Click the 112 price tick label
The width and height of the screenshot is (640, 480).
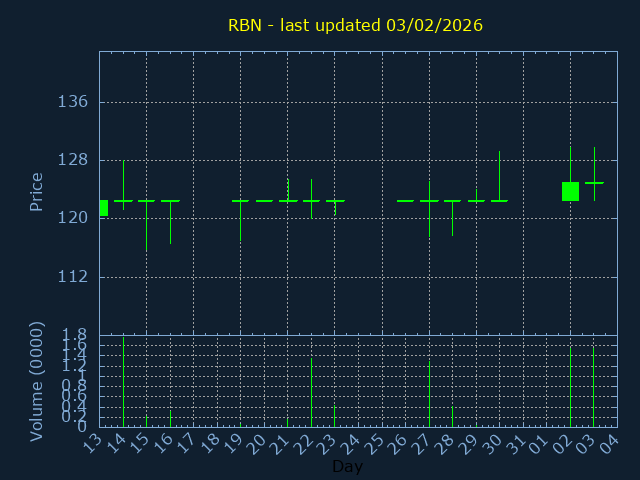coord(74,277)
